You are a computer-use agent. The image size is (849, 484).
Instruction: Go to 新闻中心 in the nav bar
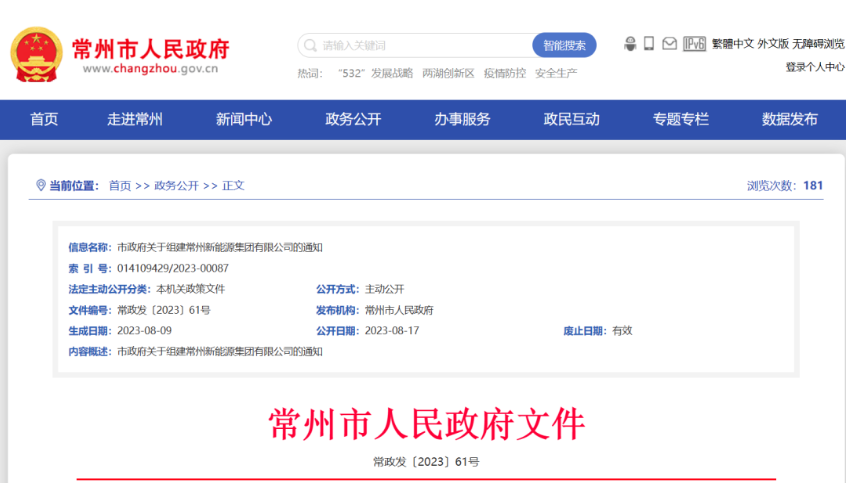click(x=244, y=119)
